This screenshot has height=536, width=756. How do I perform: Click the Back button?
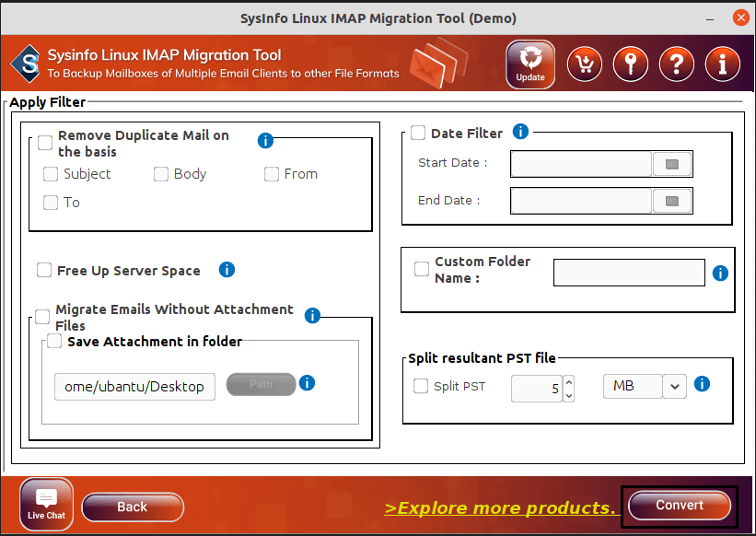pyautogui.click(x=133, y=507)
